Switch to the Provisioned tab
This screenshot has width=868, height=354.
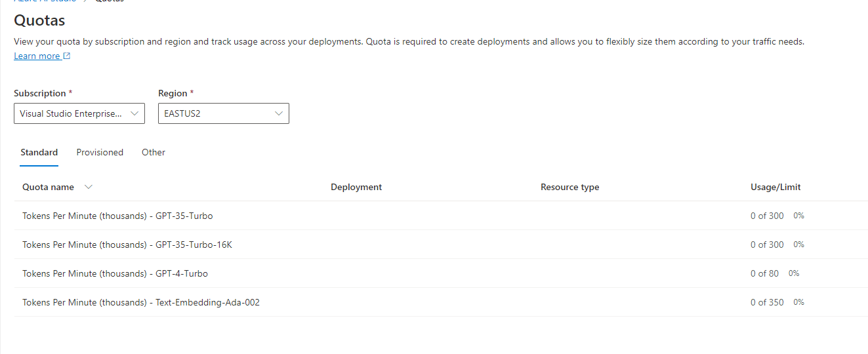pyautogui.click(x=100, y=152)
